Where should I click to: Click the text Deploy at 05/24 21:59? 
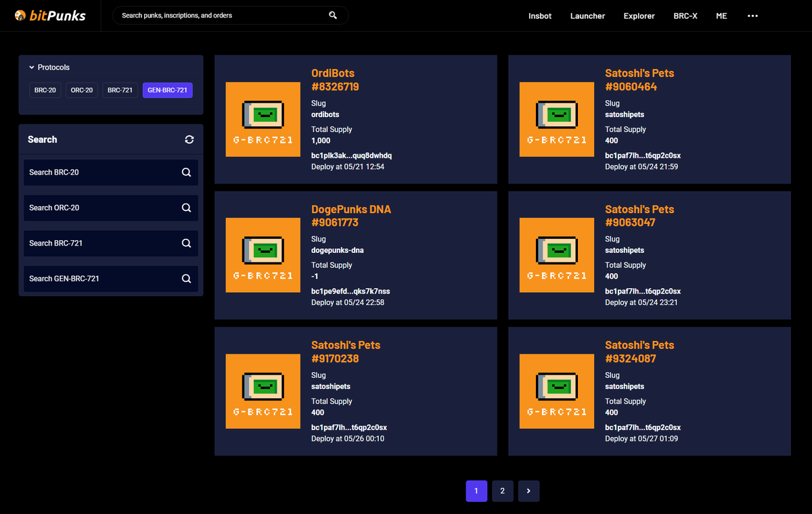point(641,166)
